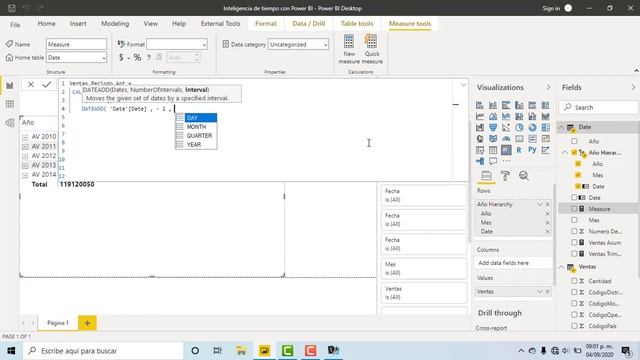640x360 pixels.
Task: Select the treemap visual
Action: point(545,128)
